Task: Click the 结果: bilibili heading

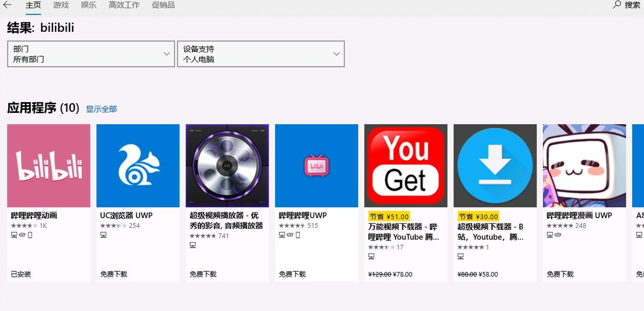Action: coord(41,28)
